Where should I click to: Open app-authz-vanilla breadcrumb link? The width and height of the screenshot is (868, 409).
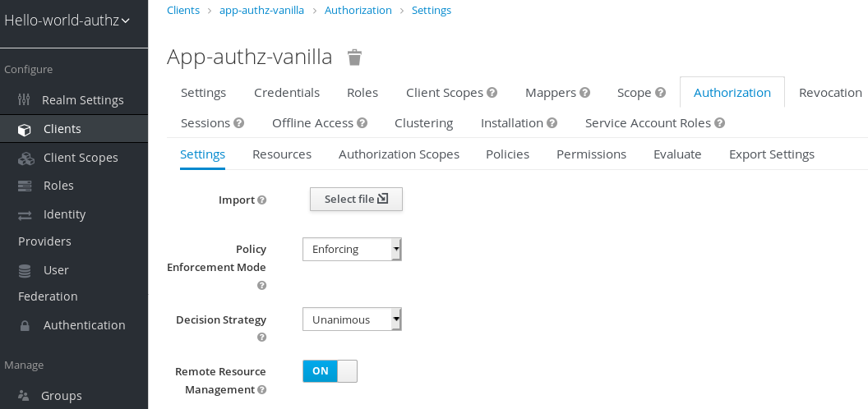261,11
